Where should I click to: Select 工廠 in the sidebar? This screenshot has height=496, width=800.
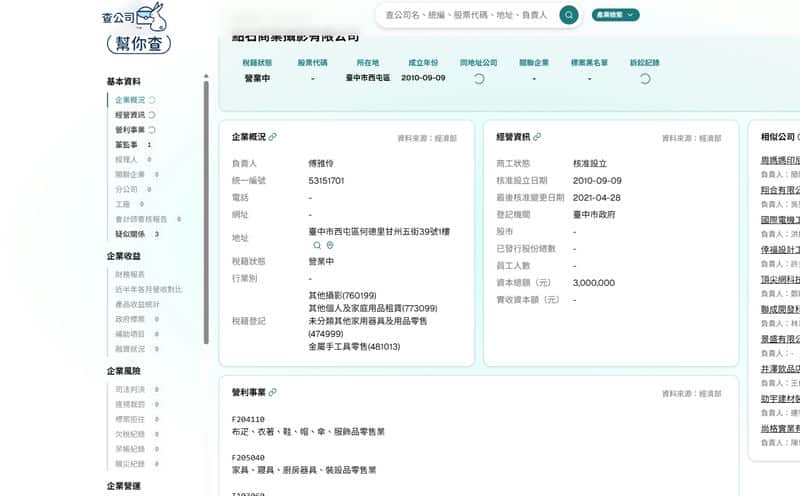[x=122, y=204]
